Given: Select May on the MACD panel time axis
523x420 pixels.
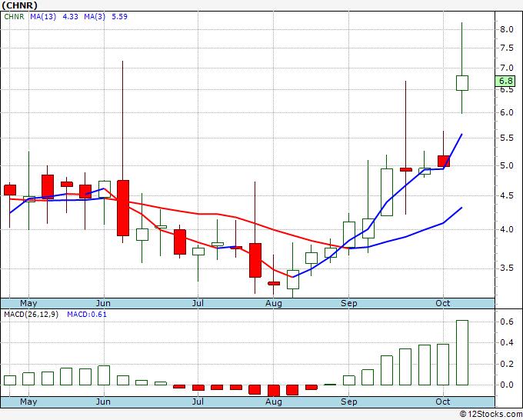Looking at the screenshot, I should (x=28, y=402).
